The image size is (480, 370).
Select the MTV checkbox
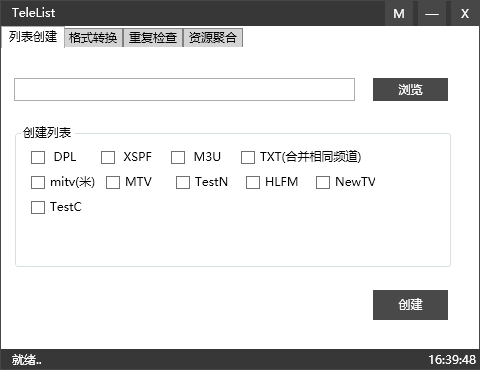113,182
